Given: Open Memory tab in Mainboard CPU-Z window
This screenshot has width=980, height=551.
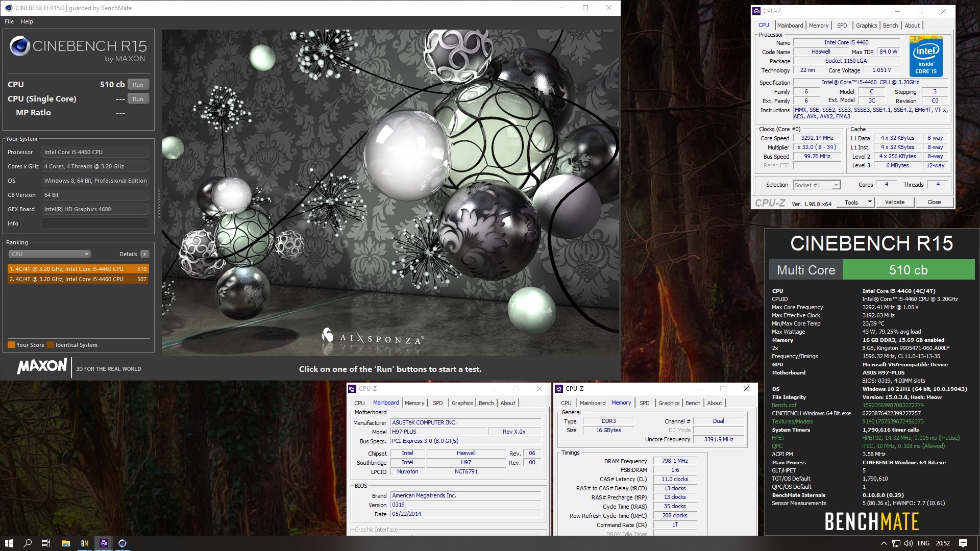Looking at the screenshot, I should point(414,403).
